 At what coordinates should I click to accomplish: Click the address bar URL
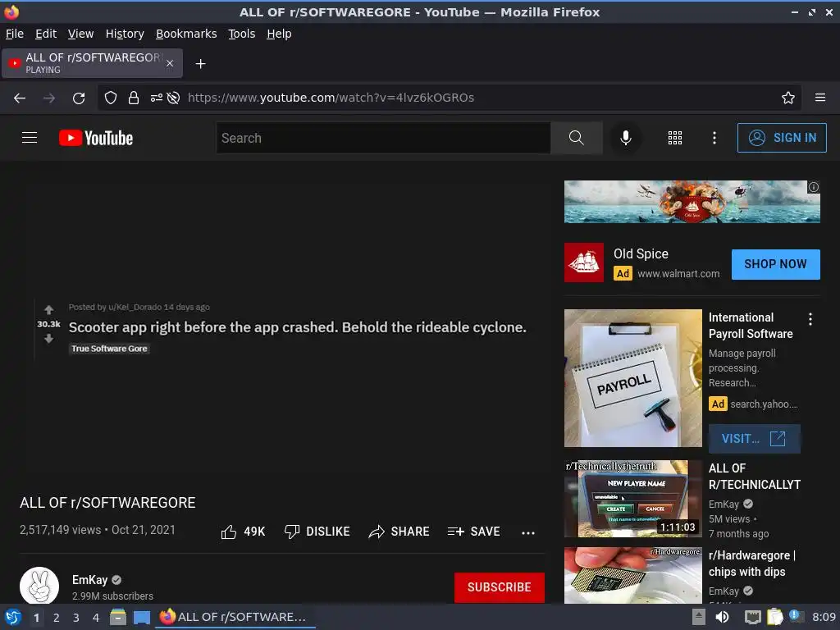(331, 98)
